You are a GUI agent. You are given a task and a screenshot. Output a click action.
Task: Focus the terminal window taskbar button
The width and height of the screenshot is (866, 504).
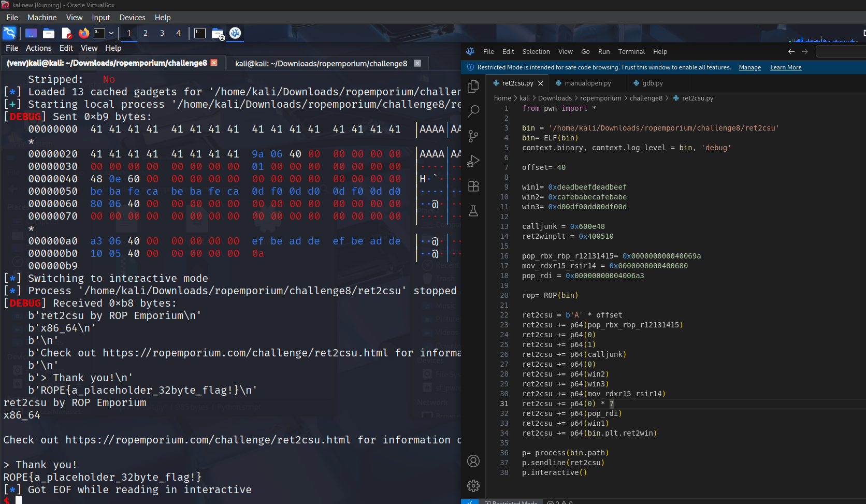point(200,33)
